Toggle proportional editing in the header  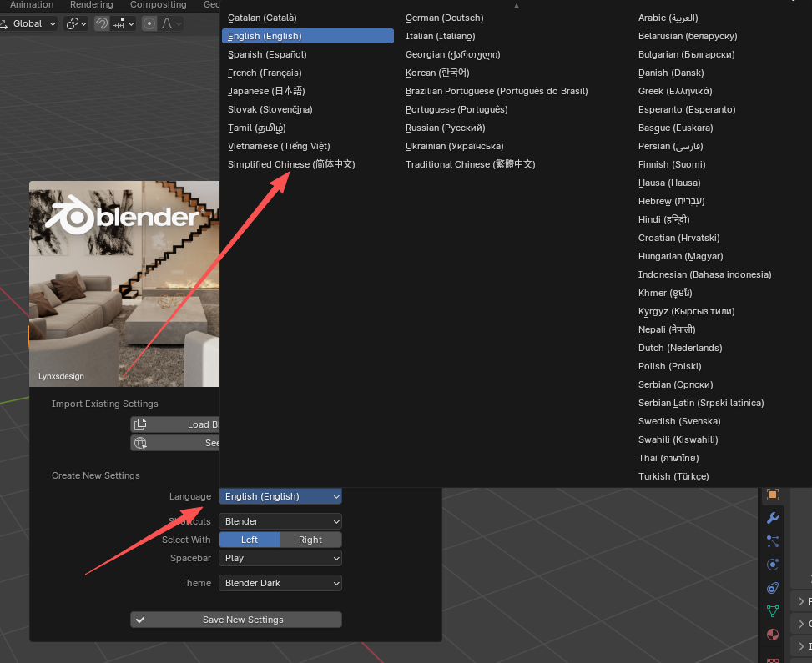(x=150, y=23)
